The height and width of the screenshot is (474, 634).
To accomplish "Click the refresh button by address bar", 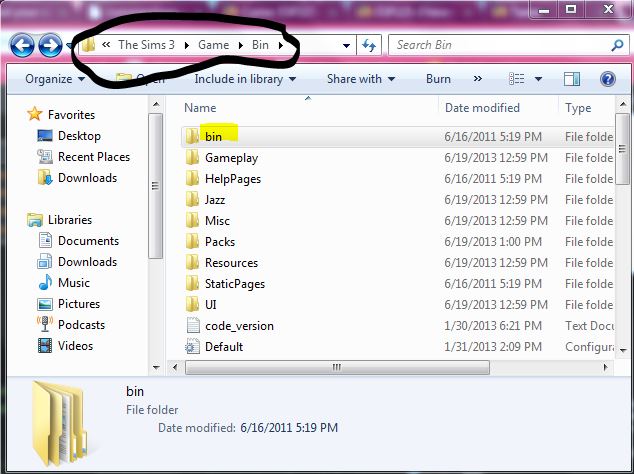I will click(x=369, y=45).
